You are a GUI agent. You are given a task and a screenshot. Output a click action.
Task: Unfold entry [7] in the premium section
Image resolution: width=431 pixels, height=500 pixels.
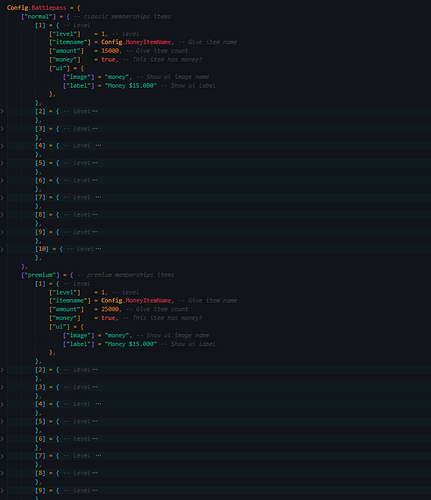[x=2, y=456]
